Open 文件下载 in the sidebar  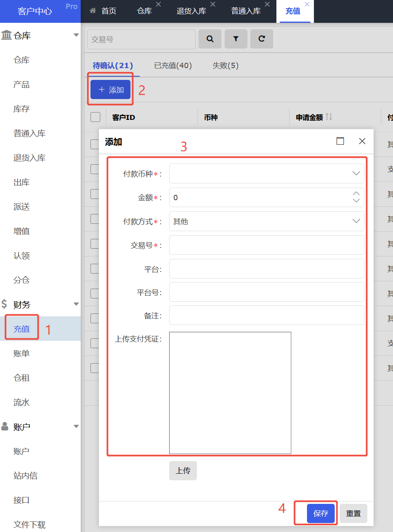(x=29, y=525)
